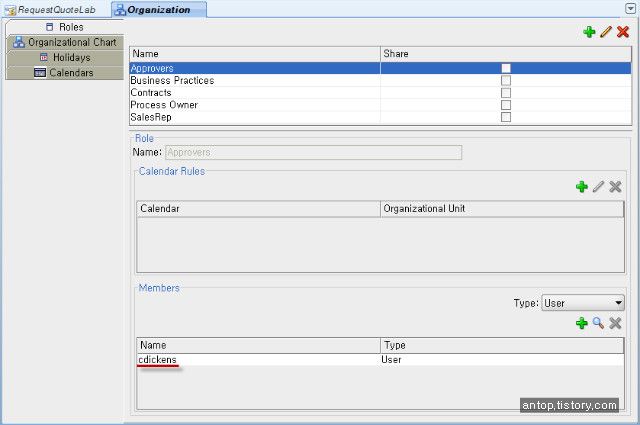Viewport: 640px width, 425px height.
Task: Click Members table Name column header
Action: [258, 345]
